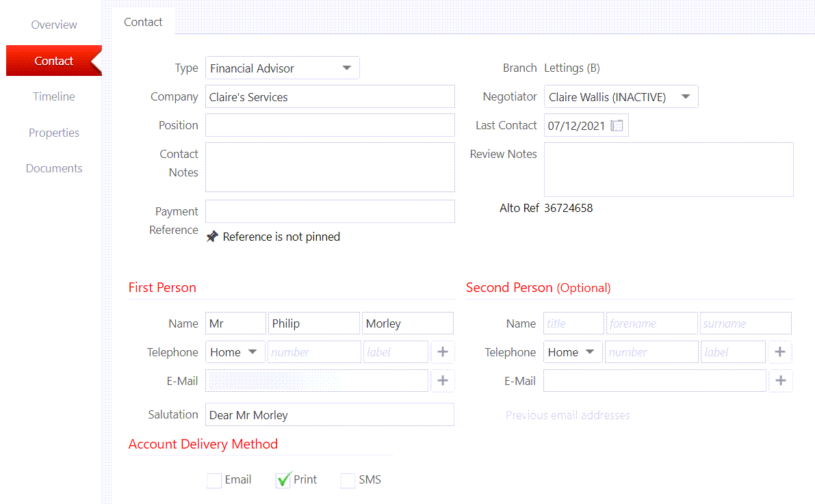Click the First Person section heading
This screenshot has width=815, height=504.
162,287
